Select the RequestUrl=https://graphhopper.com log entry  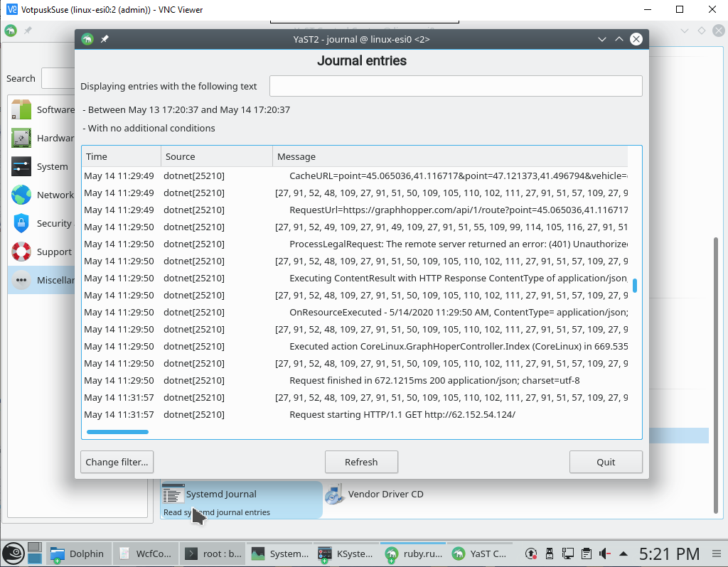pos(355,210)
